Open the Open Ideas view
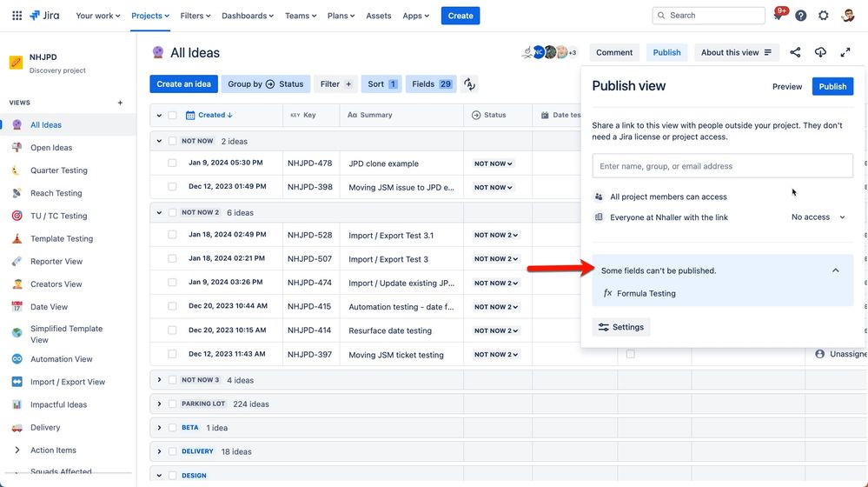868x487 pixels. pyautogui.click(x=51, y=147)
